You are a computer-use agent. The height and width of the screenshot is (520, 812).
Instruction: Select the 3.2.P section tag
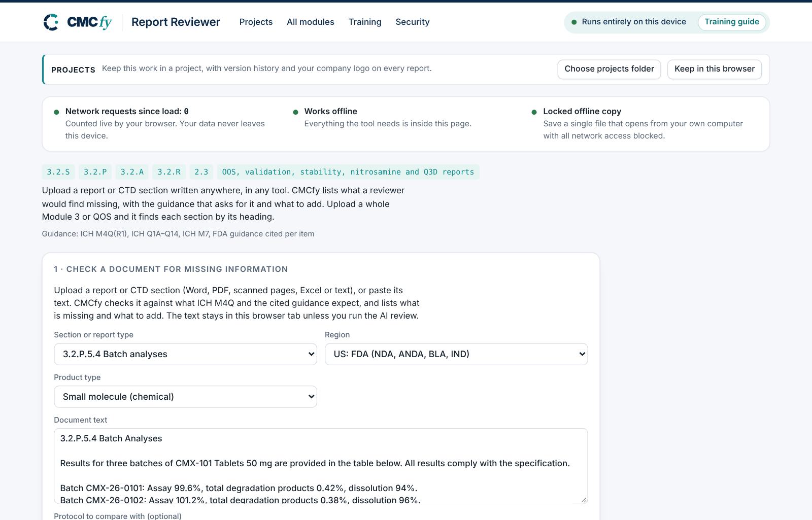click(x=95, y=172)
